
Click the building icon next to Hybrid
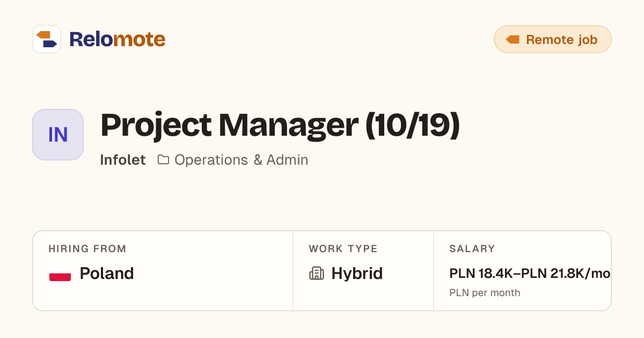tap(317, 274)
